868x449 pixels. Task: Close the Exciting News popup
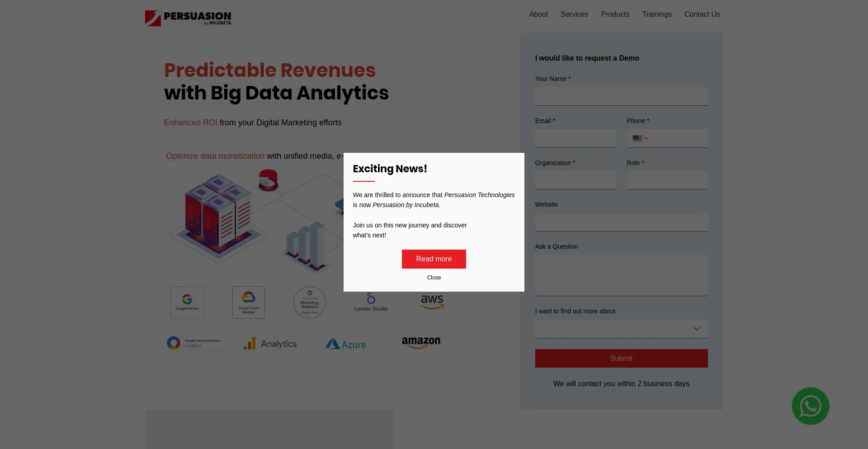pyautogui.click(x=434, y=278)
